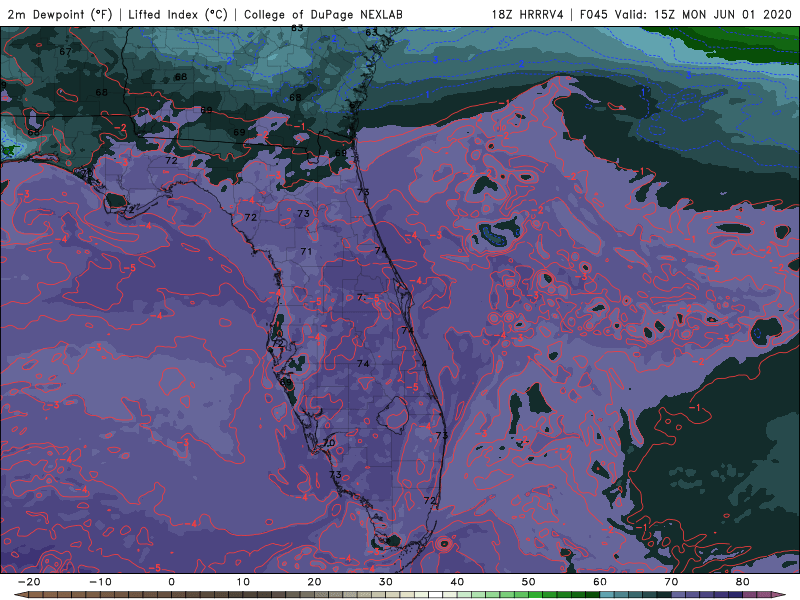Viewport: 800px width, 600px height.
Task: Select the "0" color scale label
Action: 171,582
